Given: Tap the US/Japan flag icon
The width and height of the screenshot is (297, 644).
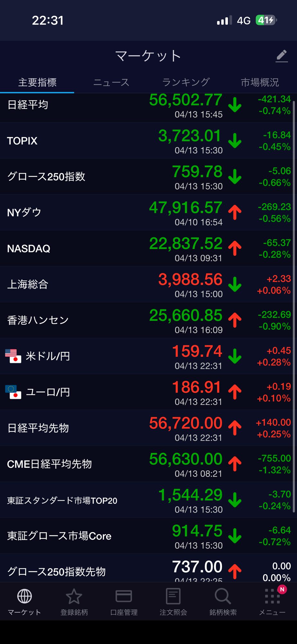Looking at the screenshot, I should pyautogui.click(x=13, y=356).
